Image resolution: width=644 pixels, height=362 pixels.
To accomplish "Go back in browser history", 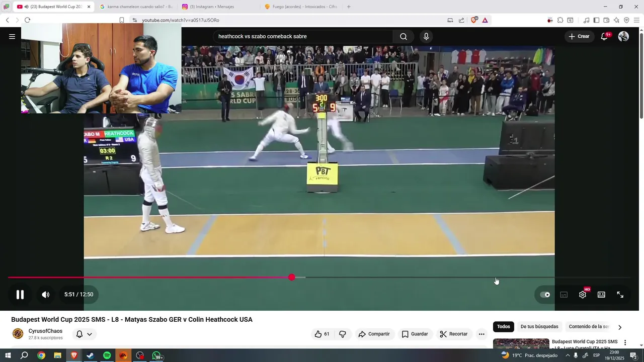I will (7, 20).
